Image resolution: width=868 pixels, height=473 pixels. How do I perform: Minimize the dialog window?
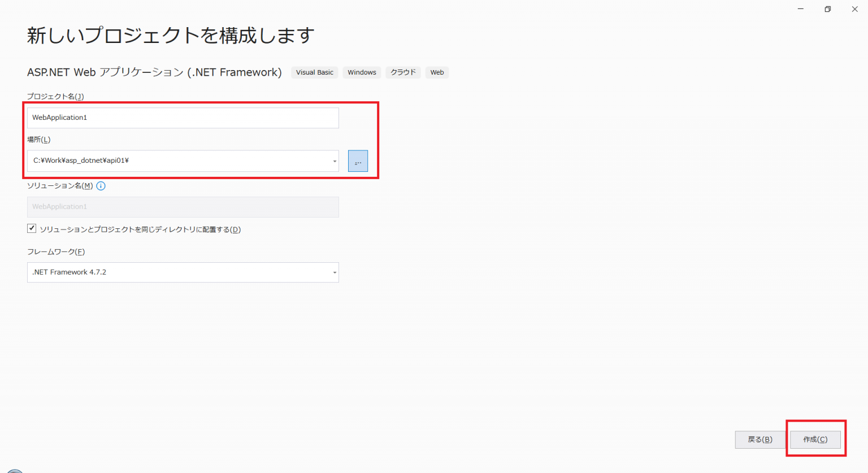coord(801,9)
